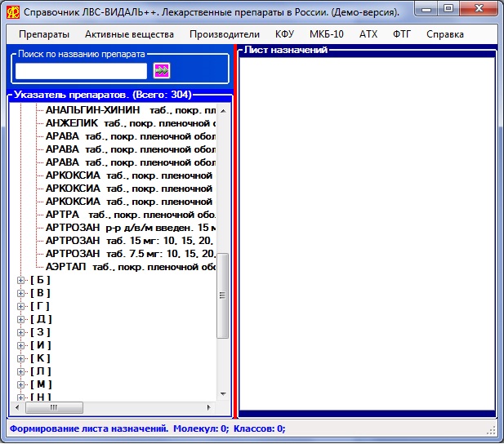Click the horizontal scrollbar right arrow
The height and width of the screenshot is (444, 504).
(210, 406)
